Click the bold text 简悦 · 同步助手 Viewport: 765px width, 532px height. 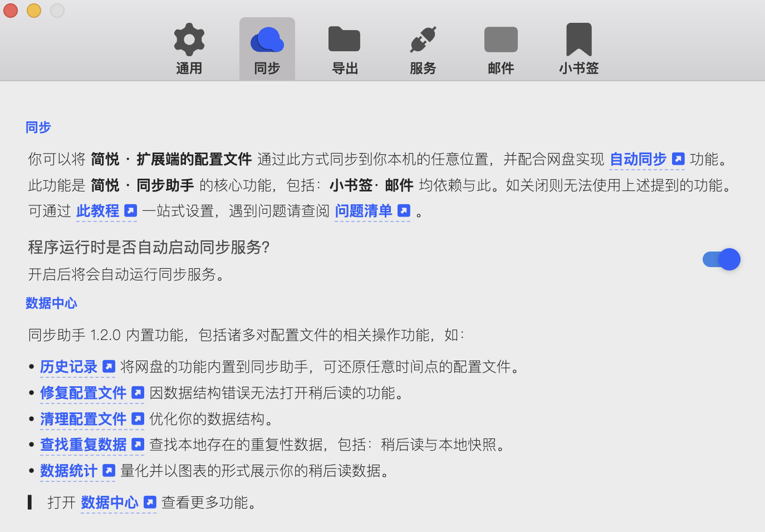tap(143, 185)
